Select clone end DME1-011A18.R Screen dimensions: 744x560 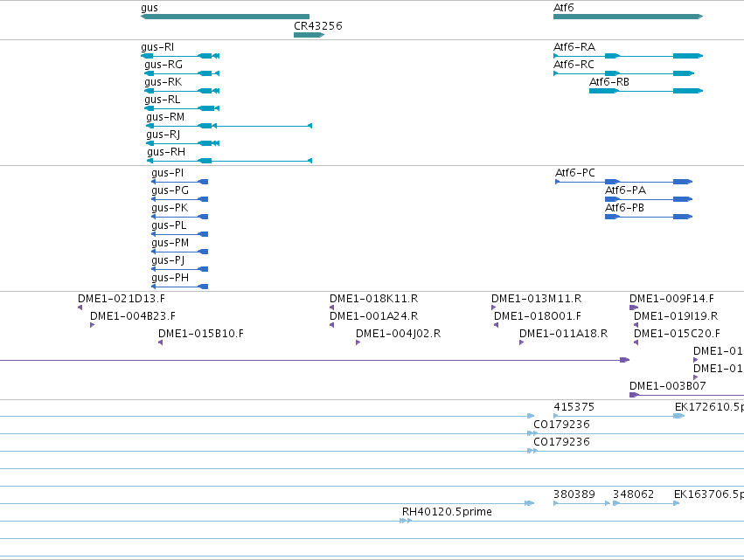pyautogui.click(x=521, y=342)
